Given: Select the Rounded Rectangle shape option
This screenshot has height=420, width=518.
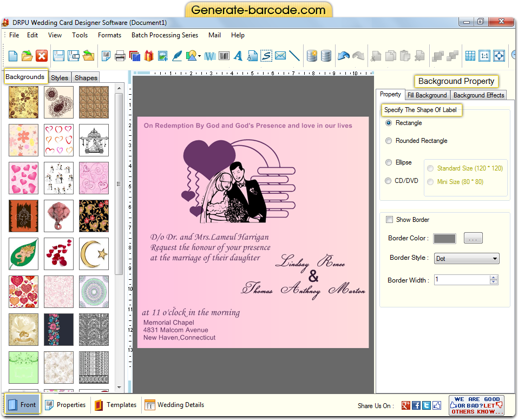Looking at the screenshot, I should coord(389,141).
